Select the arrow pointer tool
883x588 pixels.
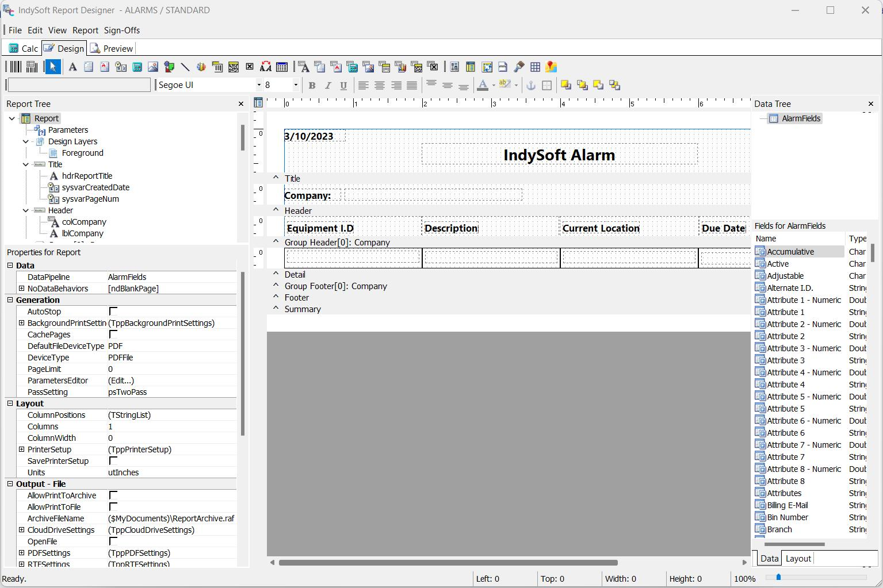53,67
